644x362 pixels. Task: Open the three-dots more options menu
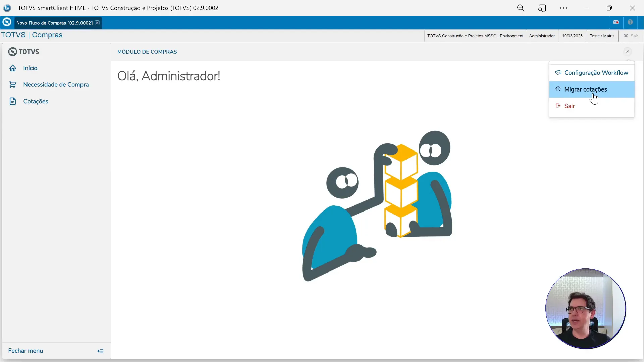563,8
